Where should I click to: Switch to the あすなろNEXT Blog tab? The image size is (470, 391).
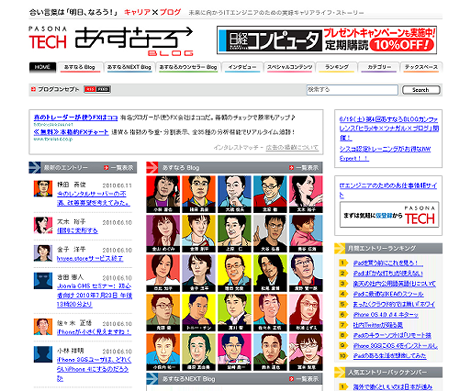tap(129, 67)
